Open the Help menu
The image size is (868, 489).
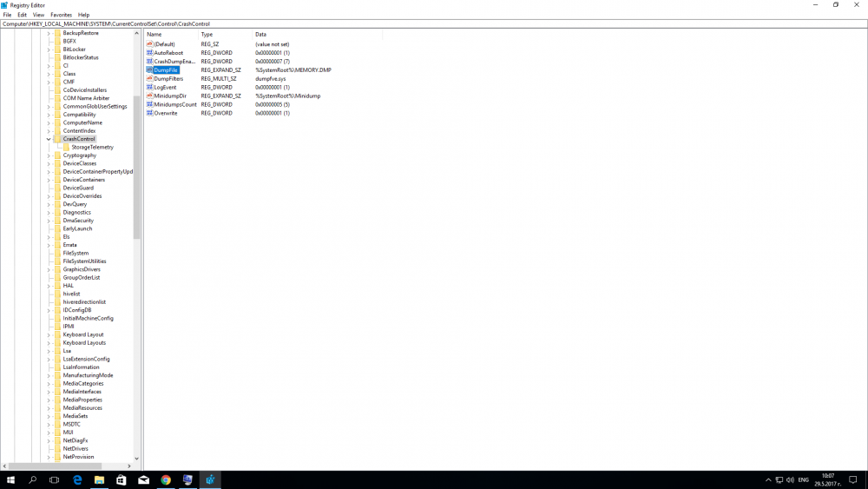(x=83, y=15)
